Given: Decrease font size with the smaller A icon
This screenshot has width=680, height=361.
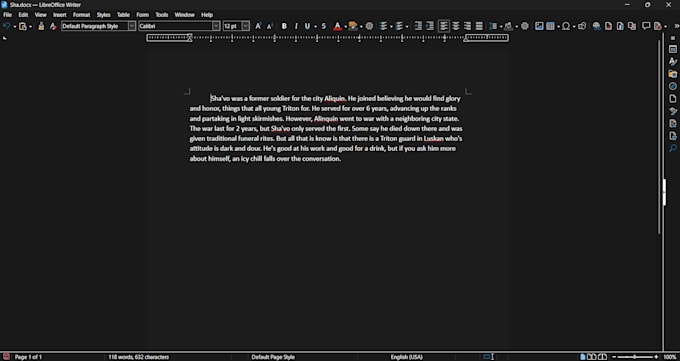Looking at the screenshot, I should [x=270, y=26].
